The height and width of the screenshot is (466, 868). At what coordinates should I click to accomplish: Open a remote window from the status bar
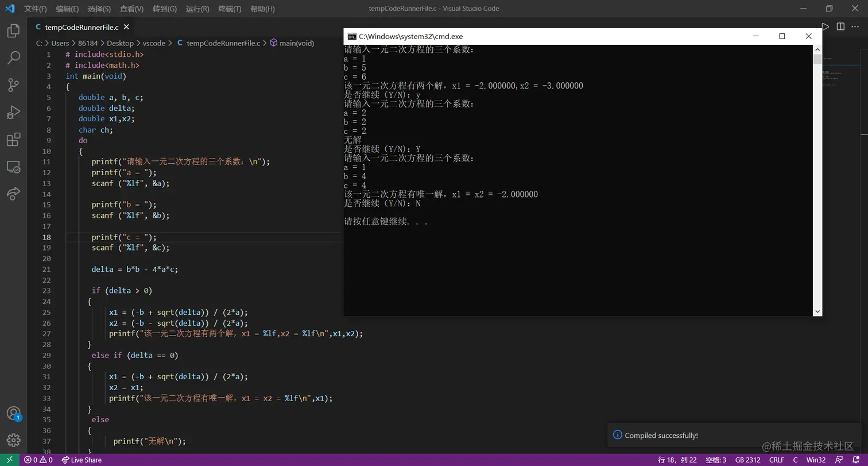click(x=10, y=460)
